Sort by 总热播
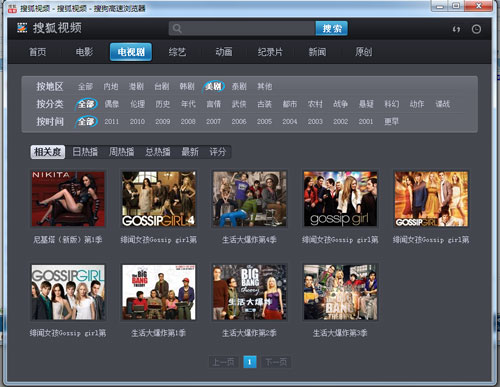The height and width of the screenshot is (387, 500). point(158,152)
